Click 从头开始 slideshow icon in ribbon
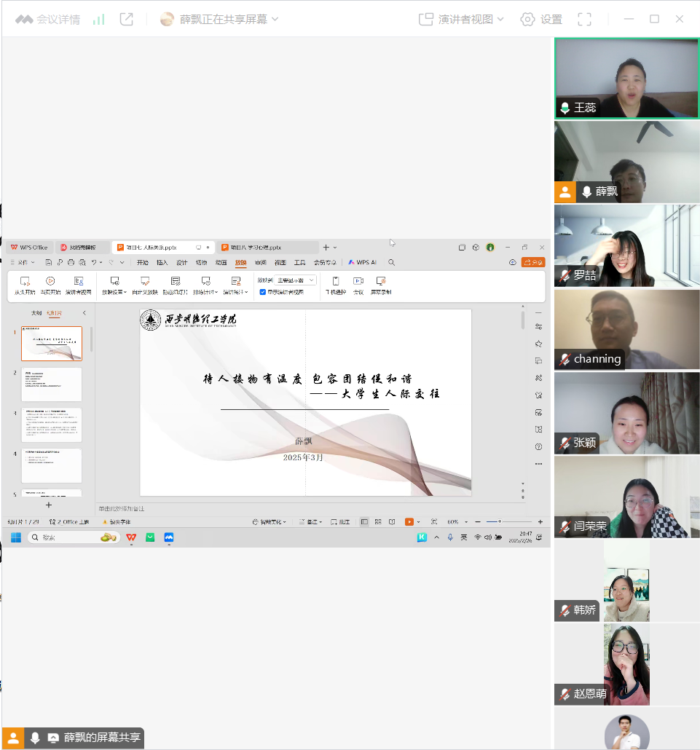Screen dimensions: 700x750 pyautogui.click(x=25, y=281)
